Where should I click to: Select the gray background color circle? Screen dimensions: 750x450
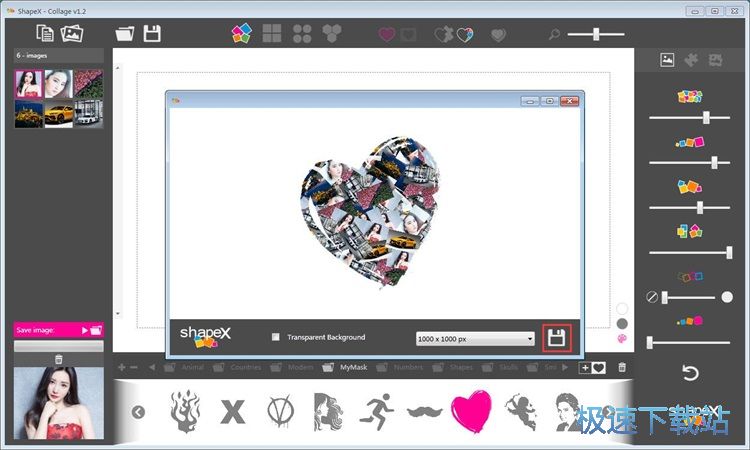point(622,324)
